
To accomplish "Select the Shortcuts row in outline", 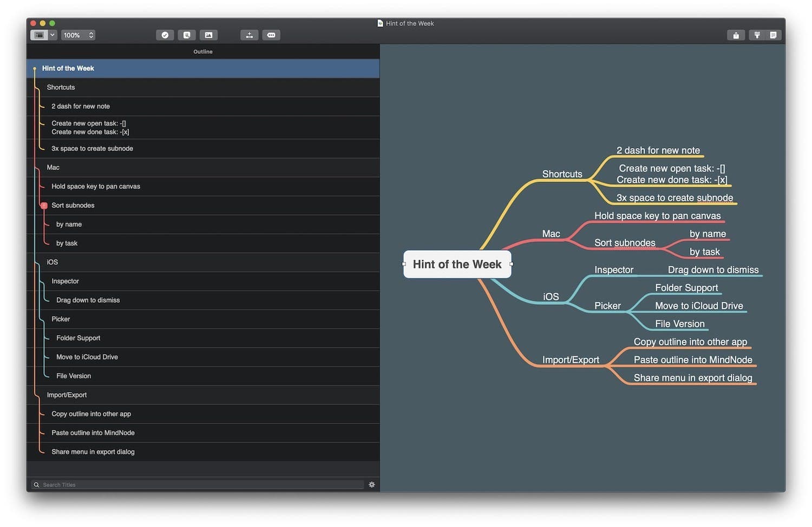I will pos(61,87).
